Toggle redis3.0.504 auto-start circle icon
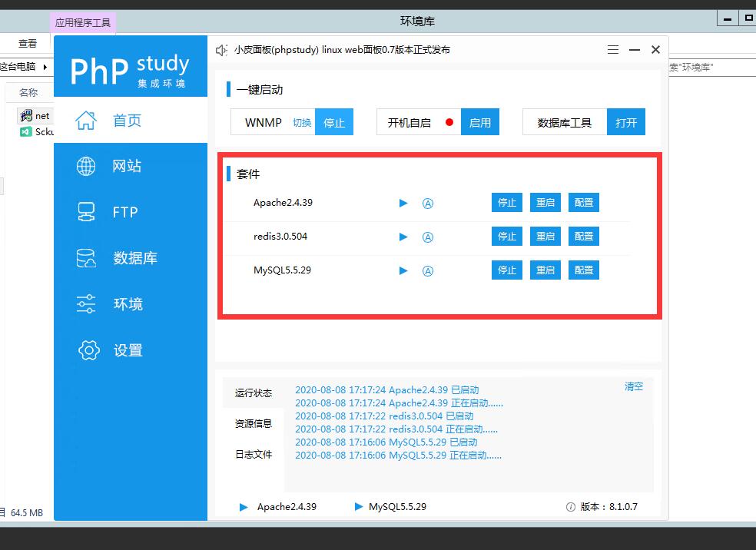The image size is (756, 550). pos(429,237)
